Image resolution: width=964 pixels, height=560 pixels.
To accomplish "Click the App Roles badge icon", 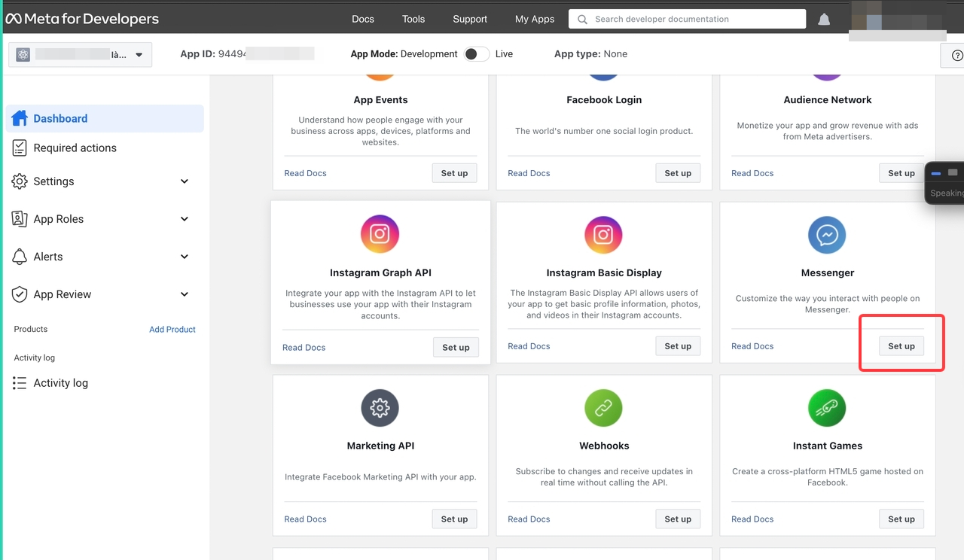I will (20, 219).
